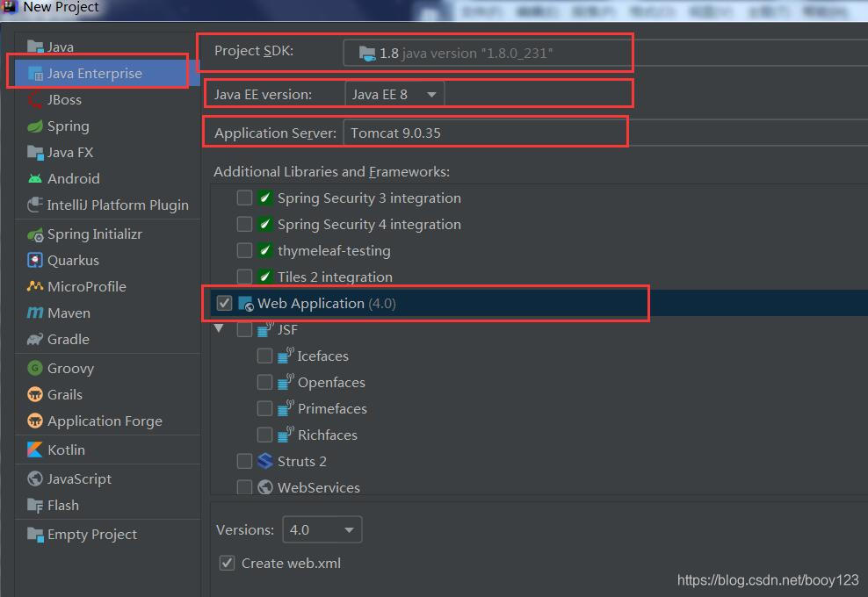Viewport: 868px width, 597px height.
Task: Tick the Struts 2 checkbox
Action: tap(244, 461)
